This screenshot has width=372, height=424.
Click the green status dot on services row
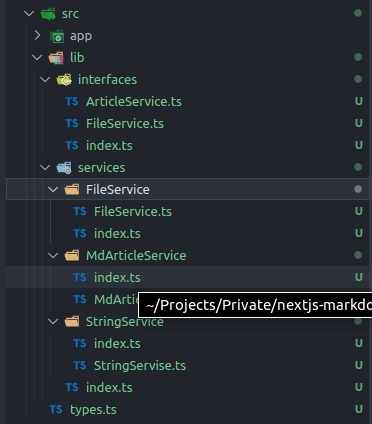point(358,167)
